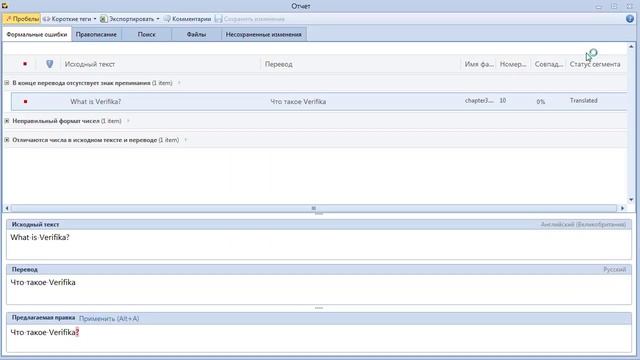
Task: Click the Русский language label
Action: click(615, 269)
